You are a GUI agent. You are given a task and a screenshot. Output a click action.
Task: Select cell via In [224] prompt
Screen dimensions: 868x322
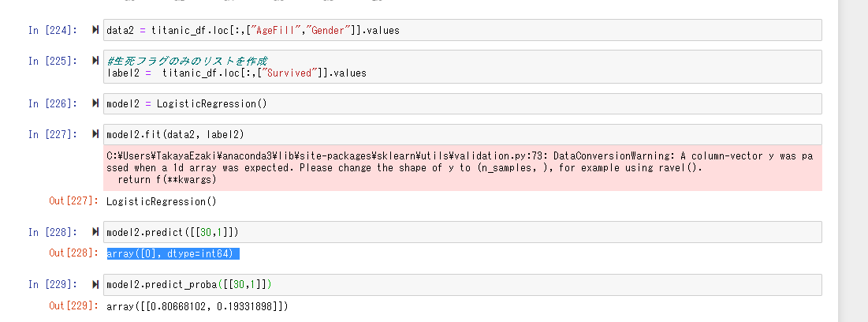coord(53,31)
